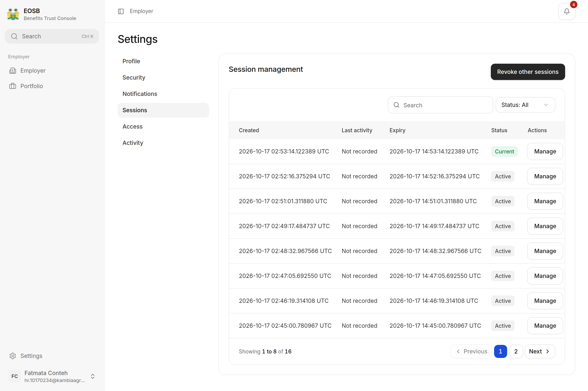This screenshot has height=391, width=588.
Task: Select the Sessions settings section
Action: click(x=163, y=110)
